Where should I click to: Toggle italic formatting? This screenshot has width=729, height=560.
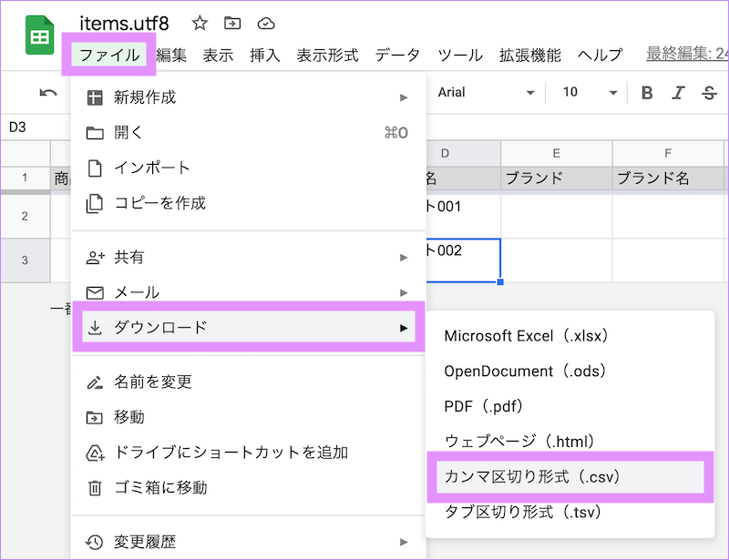tap(677, 93)
